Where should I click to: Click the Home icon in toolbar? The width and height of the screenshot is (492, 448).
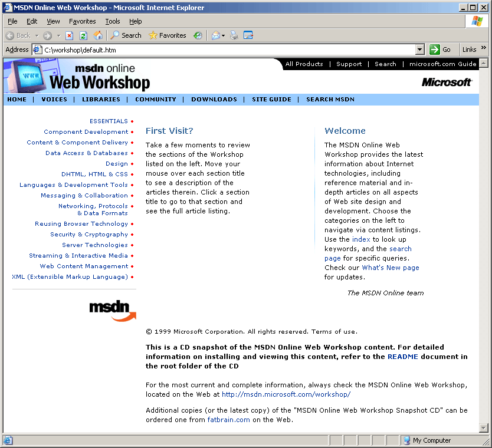98,35
